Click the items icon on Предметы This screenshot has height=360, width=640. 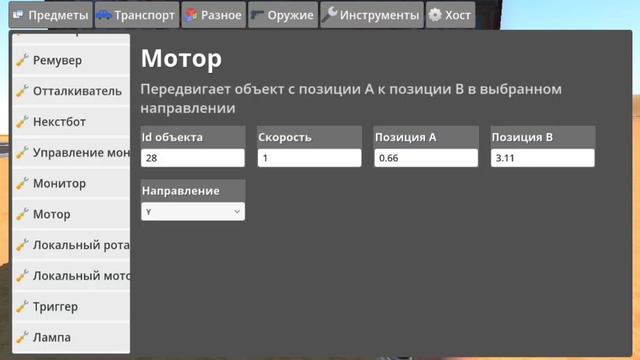click(x=18, y=15)
